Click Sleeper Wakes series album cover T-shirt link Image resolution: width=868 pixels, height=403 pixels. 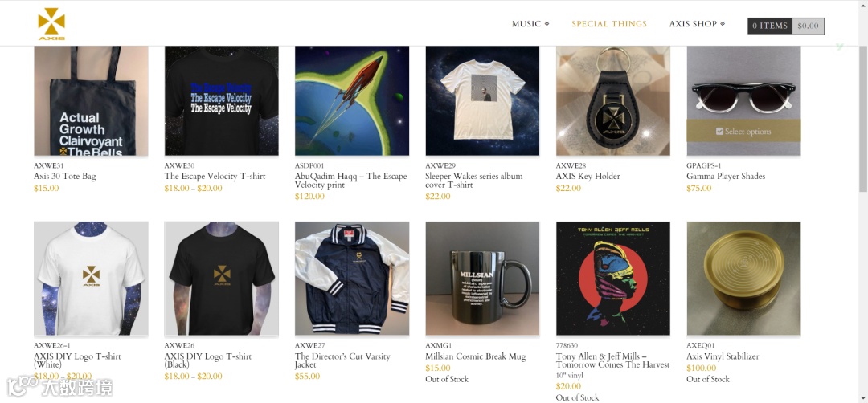tap(474, 180)
